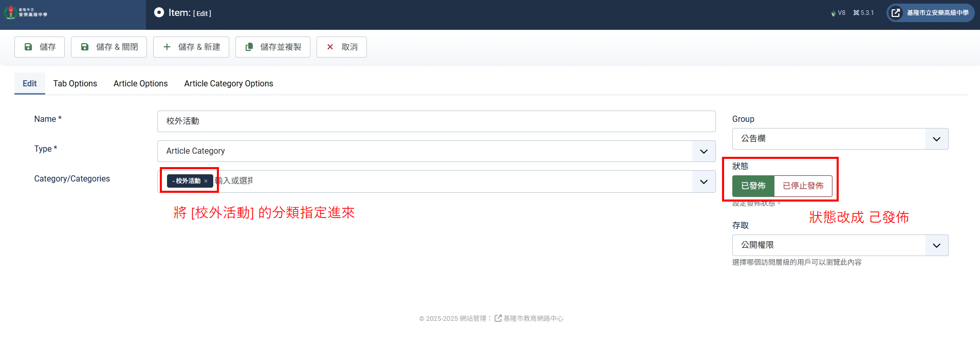The image size is (980, 345).
Task: Set status to 已停止發佈 unpublished
Action: click(803, 186)
